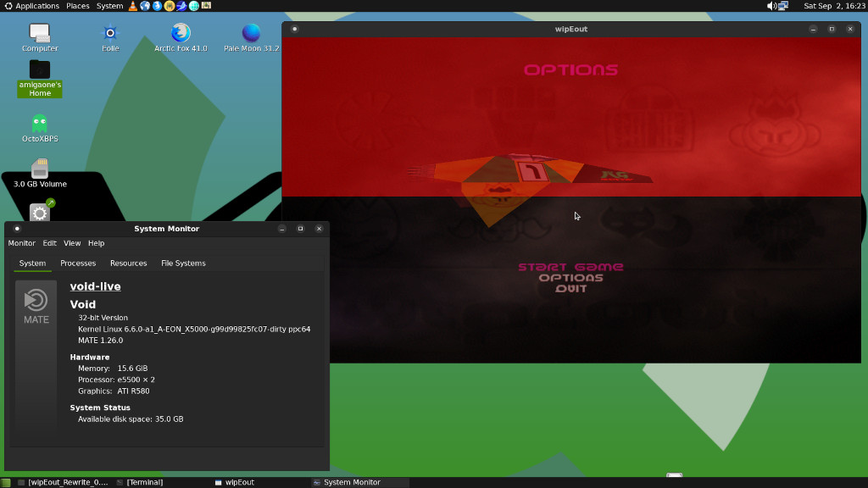
Task: Minimize the System Monitor window
Action: click(x=282, y=229)
